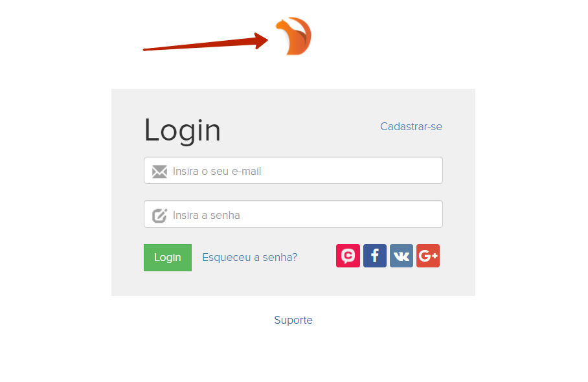Click the envelope icon in email field
This screenshot has height=382, width=588.
[x=159, y=172]
